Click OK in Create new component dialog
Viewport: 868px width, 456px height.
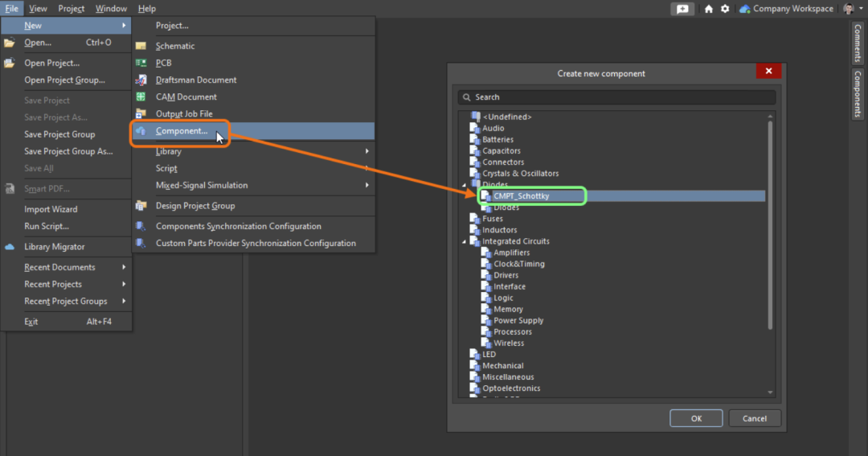pyautogui.click(x=696, y=418)
